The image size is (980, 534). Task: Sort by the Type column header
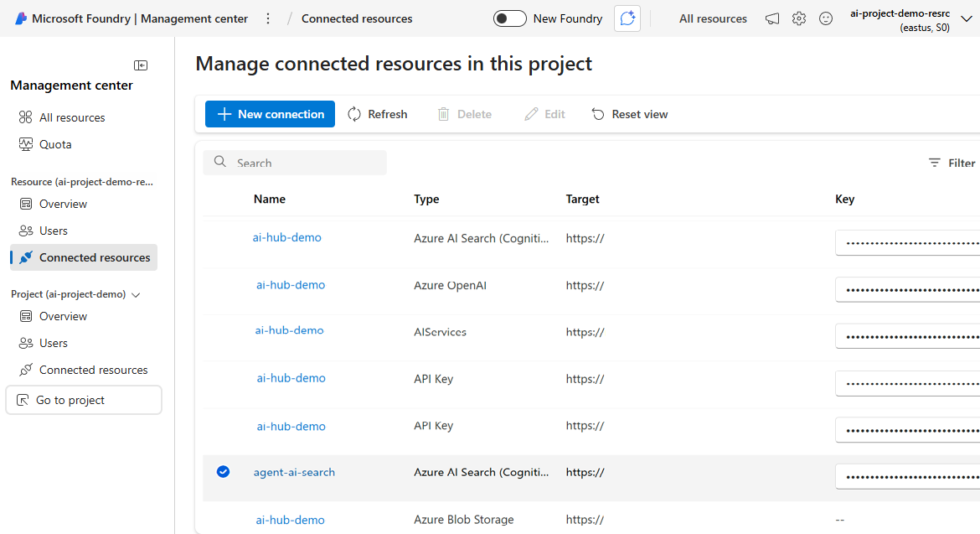426,199
